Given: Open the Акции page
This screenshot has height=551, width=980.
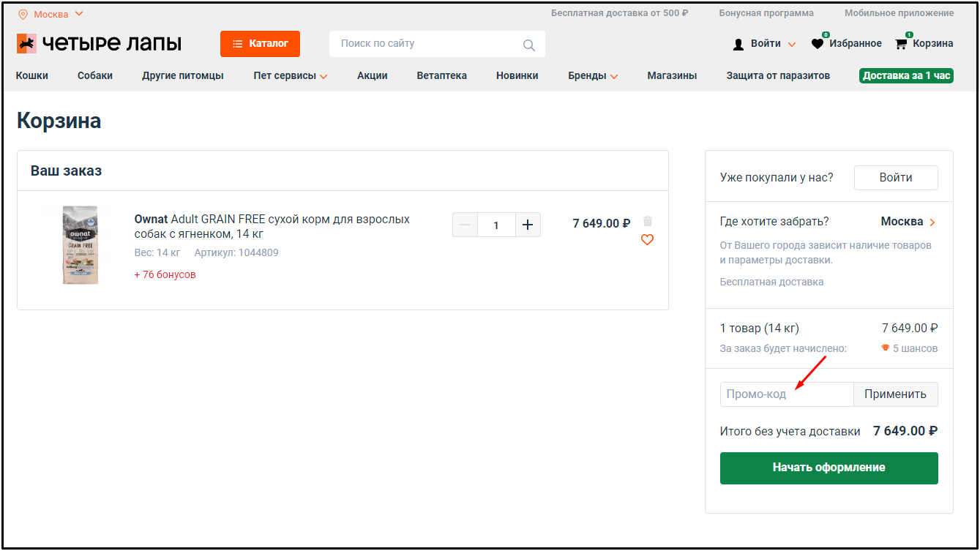Looking at the screenshot, I should 373,75.
